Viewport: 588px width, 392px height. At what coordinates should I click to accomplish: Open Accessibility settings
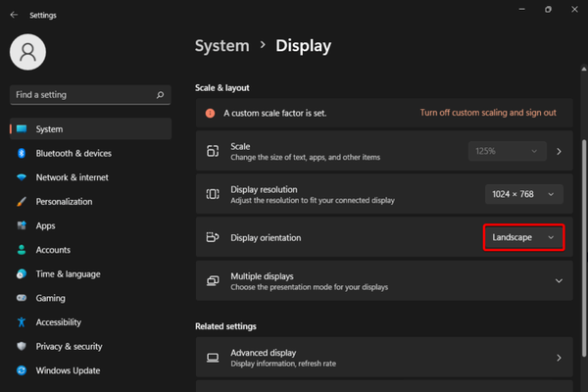tap(91, 321)
